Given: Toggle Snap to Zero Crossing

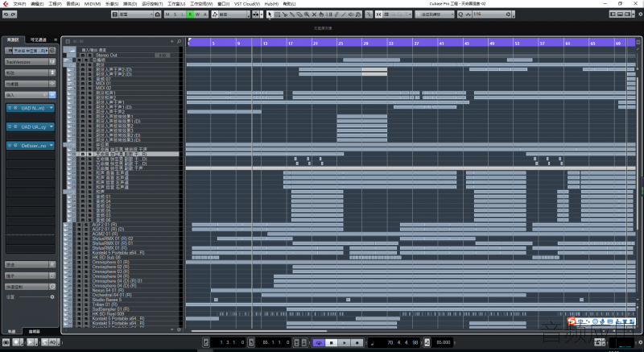Looking at the screenshot, I should [x=369, y=14].
